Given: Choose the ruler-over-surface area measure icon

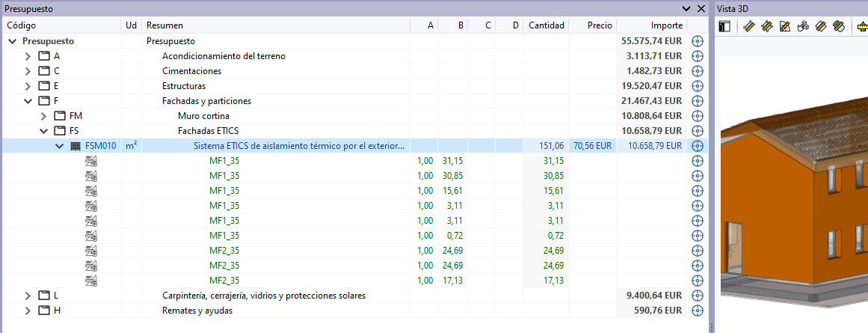Looking at the screenshot, I should tap(785, 27).
